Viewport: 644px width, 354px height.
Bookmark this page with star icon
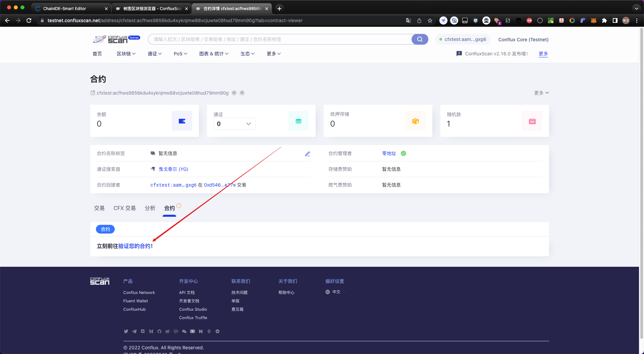430,20
